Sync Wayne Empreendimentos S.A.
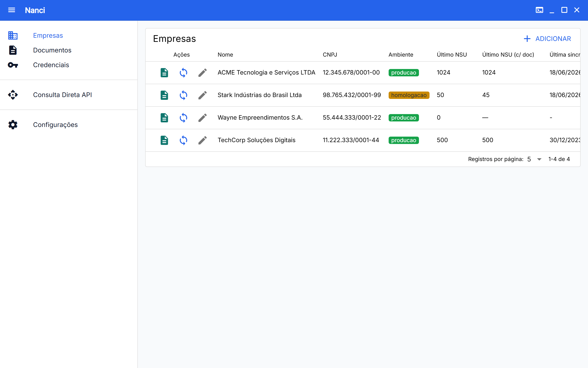The height and width of the screenshot is (368, 588). pos(184,118)
